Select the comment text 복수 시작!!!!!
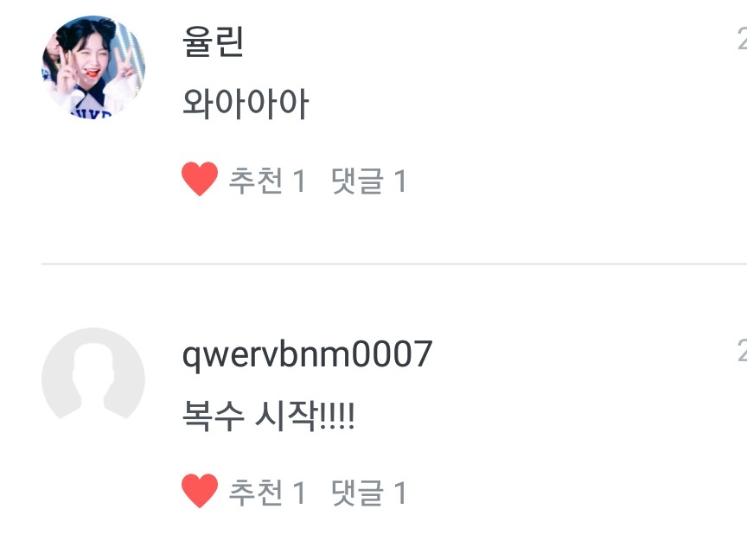747x560 pixels. (268, 416)
